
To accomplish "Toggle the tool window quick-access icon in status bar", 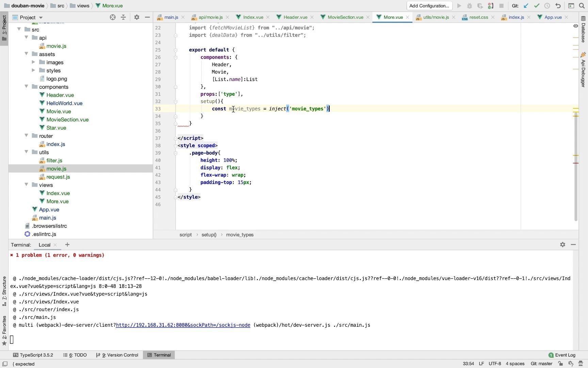I will point(5,364).
